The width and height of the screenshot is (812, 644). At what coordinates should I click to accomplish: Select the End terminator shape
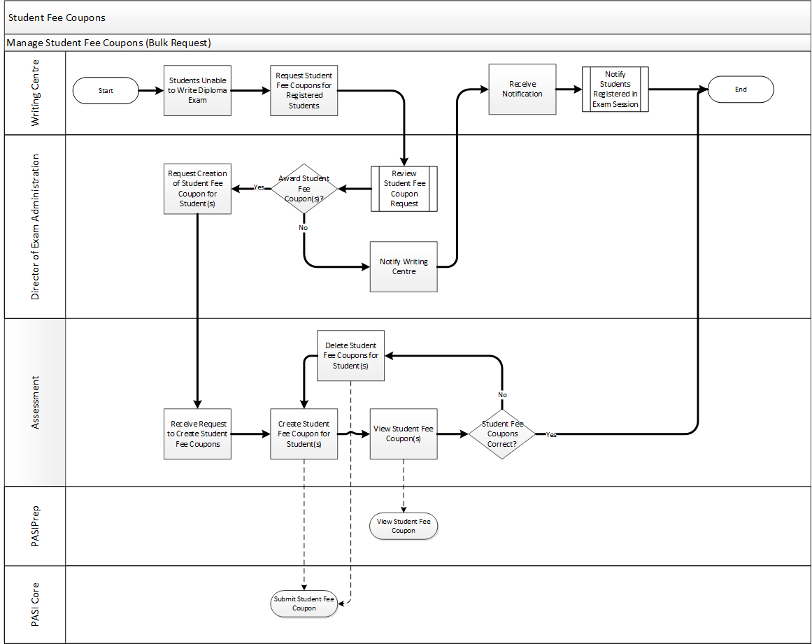coord(741,90)
